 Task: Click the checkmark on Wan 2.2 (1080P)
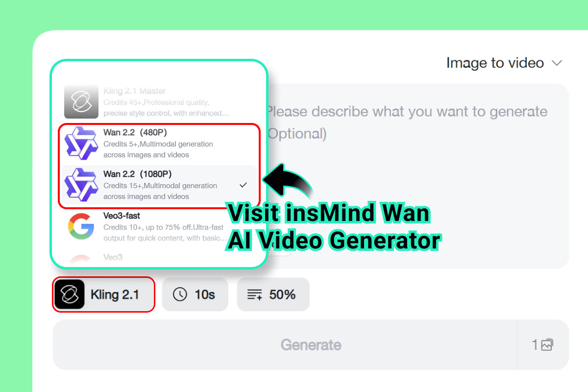click(243, 185)
